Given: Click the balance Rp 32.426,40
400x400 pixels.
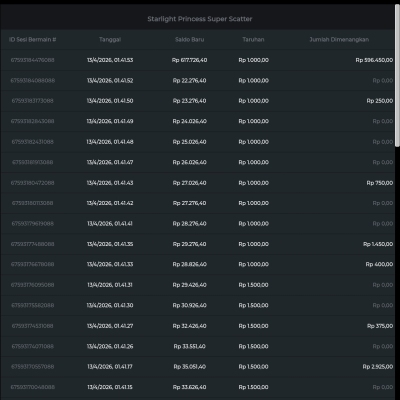Looking at the screenshot, I should (x=189, y=326).
